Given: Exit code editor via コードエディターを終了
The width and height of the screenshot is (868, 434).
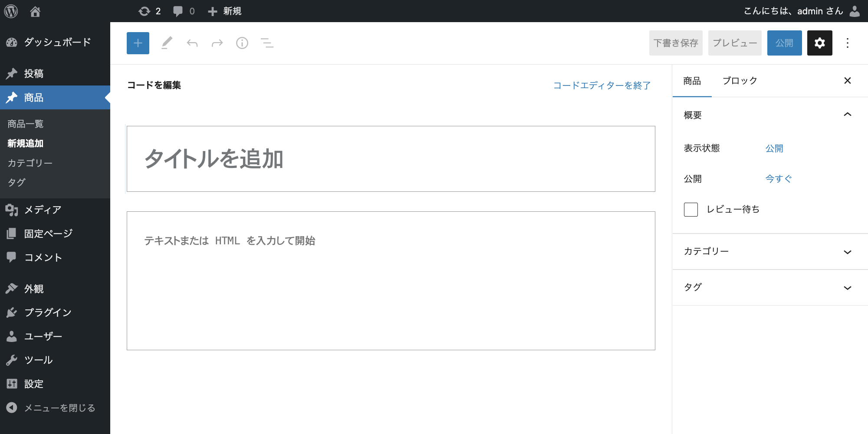Looking at the screenshot, I should pyautogui.click(x=602, y=85).
